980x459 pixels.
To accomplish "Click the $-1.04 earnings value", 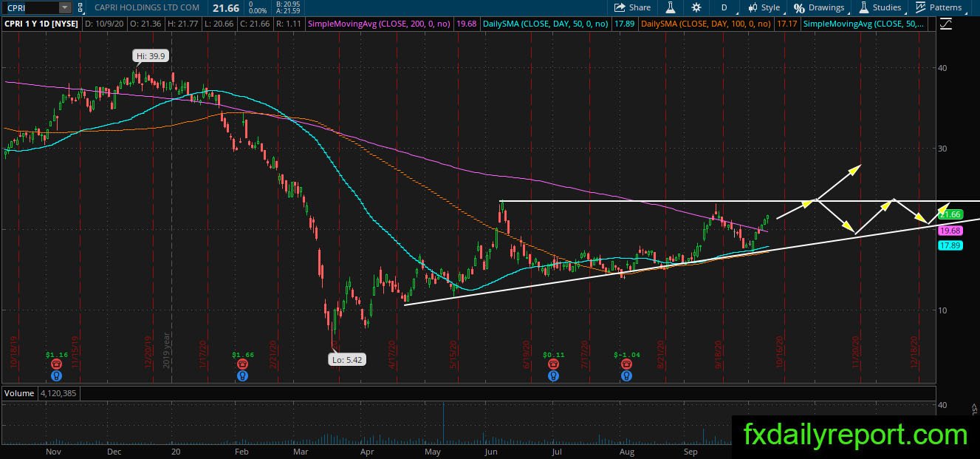I will pyautogui.click(x=626, y=355).
